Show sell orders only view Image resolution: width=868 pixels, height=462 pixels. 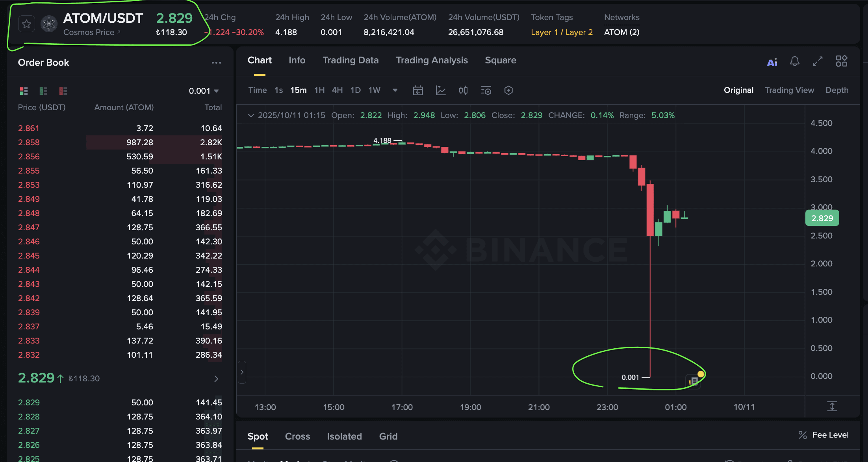[63, 91]
